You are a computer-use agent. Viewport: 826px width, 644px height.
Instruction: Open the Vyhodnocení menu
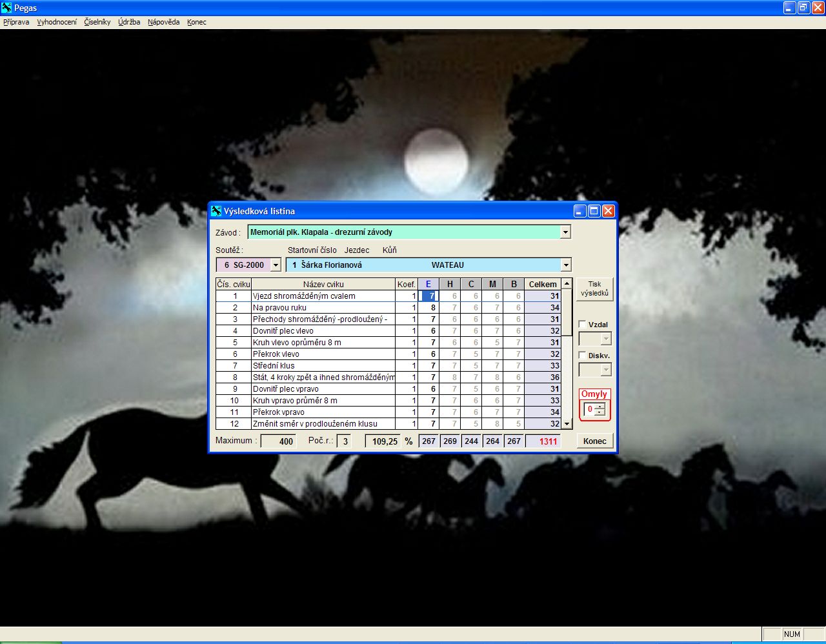point(57,22)
